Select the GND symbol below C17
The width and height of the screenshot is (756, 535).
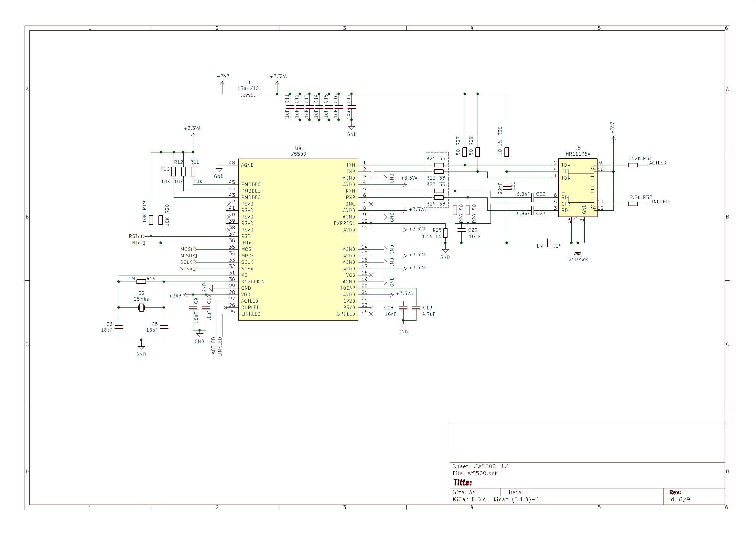(x=352, y=128)
